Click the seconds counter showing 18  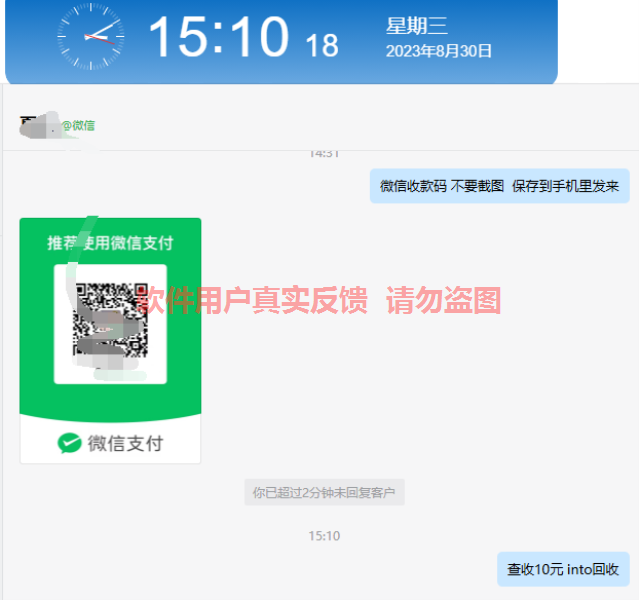(x=321, y=45)
